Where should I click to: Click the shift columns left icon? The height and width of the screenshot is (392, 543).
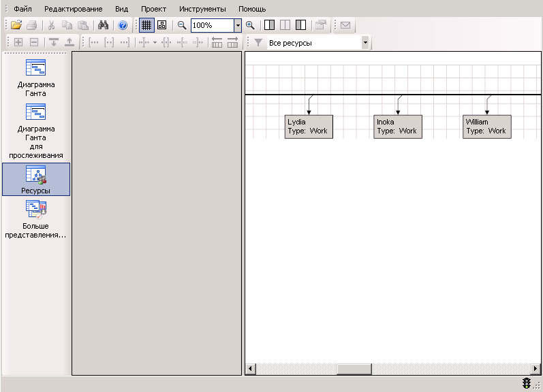[x=217, y=43]
